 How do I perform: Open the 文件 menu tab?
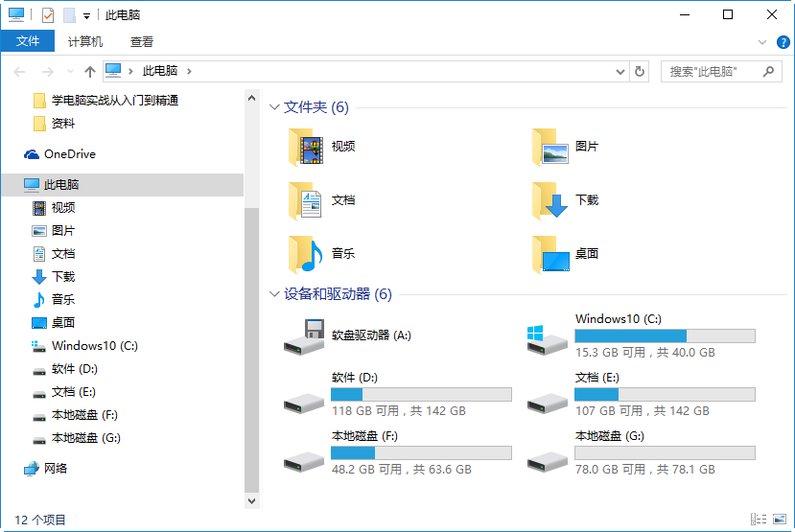pos(28,41)
